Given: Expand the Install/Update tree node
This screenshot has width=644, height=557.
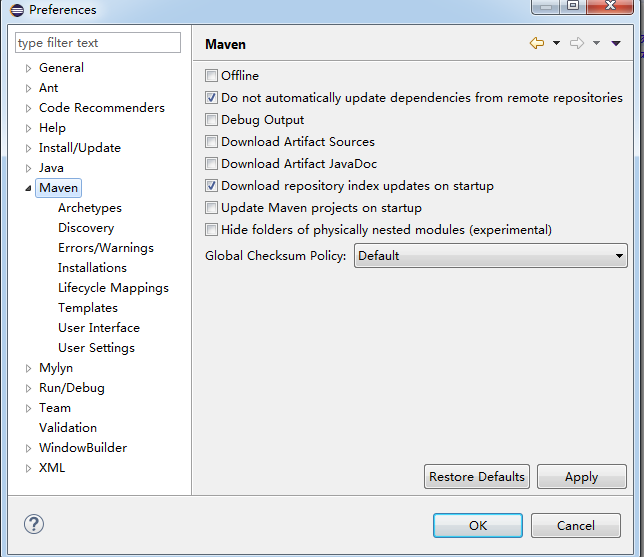Looking at the screenshot, I should click(x=28, y=148).
